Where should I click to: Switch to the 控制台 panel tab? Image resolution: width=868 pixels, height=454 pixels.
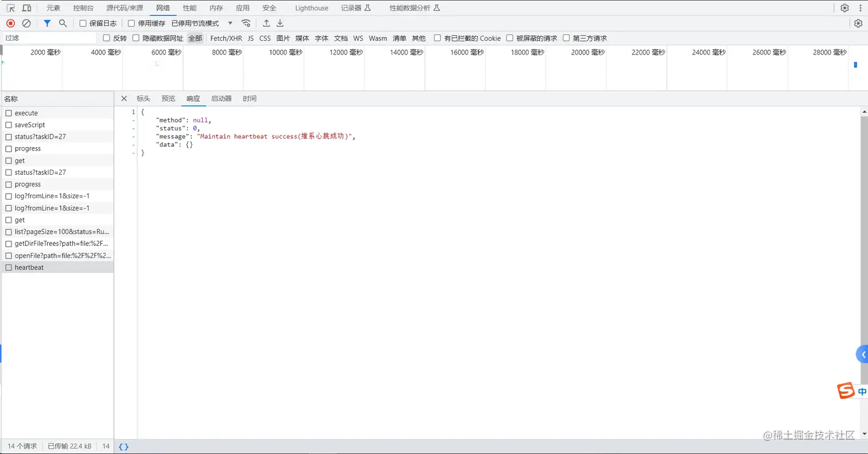[x=84, y=8]
